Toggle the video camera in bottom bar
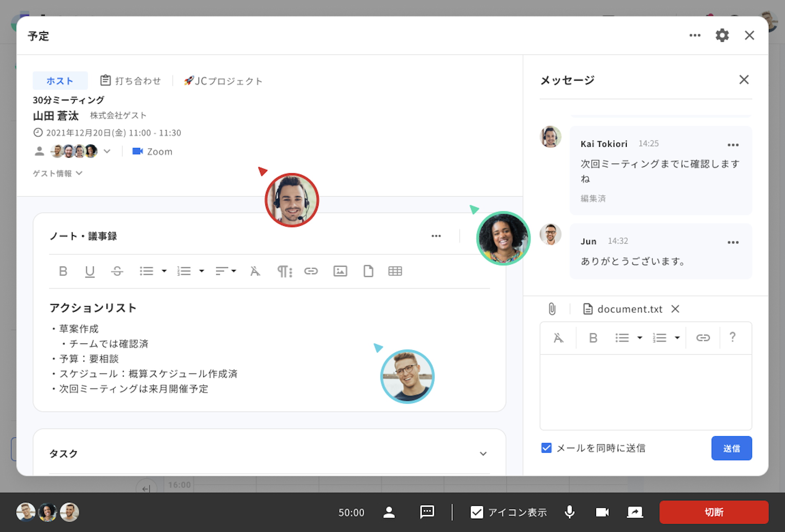 pos(602,512)
